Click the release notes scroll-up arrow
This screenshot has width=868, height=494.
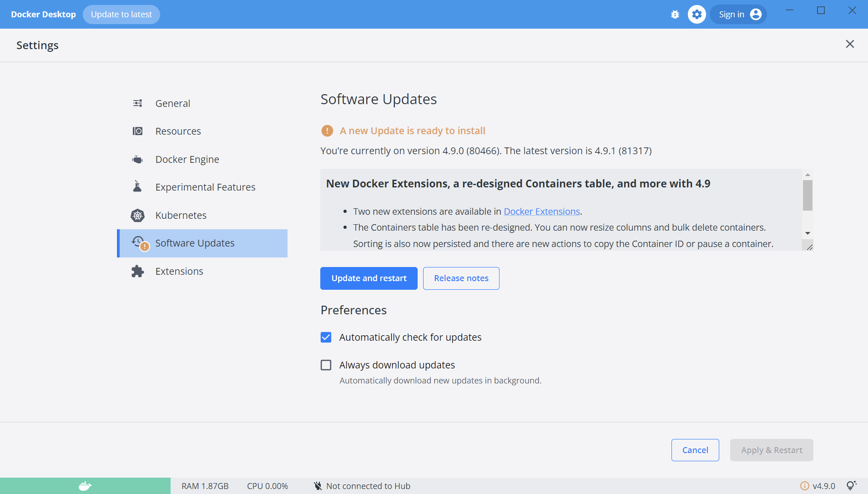point(808,174)
